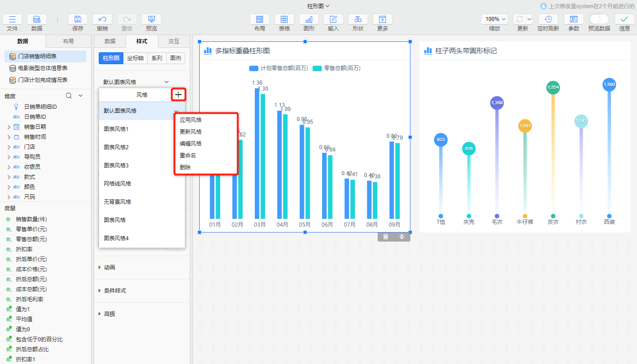Viewport: 637px width, 364px height.
Task: Open the Shape (形状) toolbar icon
Action: tap(358, 19)
